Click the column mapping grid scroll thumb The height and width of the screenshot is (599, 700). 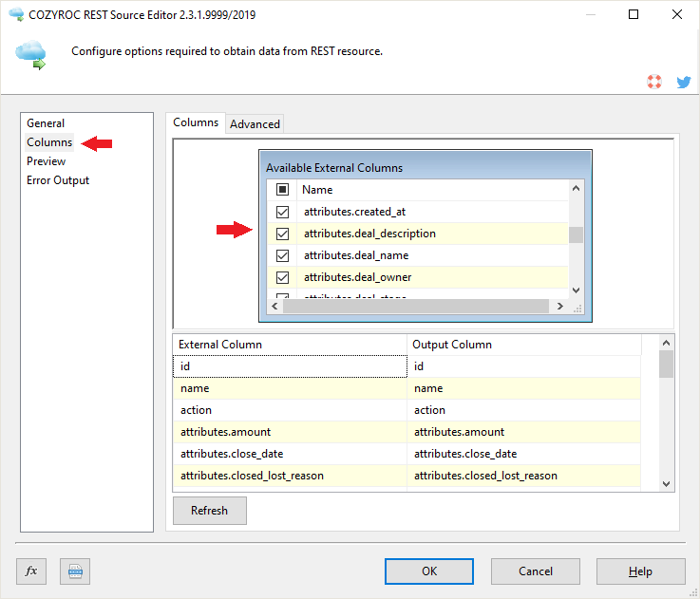[x=666, y=365]
